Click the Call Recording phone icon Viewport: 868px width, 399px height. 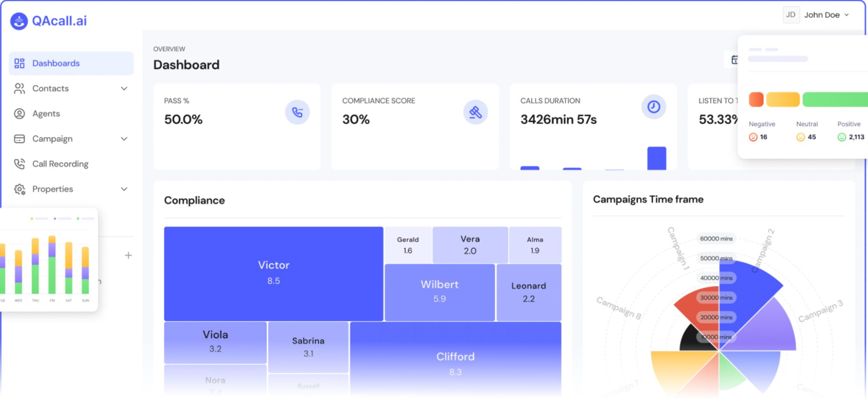click(20, 164)
